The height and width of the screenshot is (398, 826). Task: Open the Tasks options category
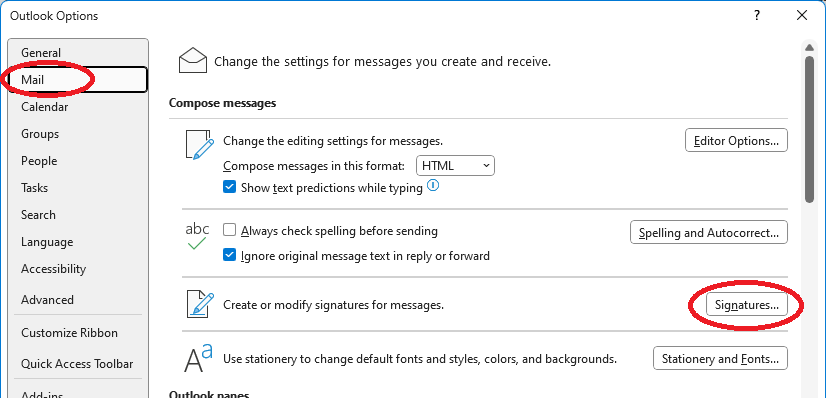[x=78, y=187]
